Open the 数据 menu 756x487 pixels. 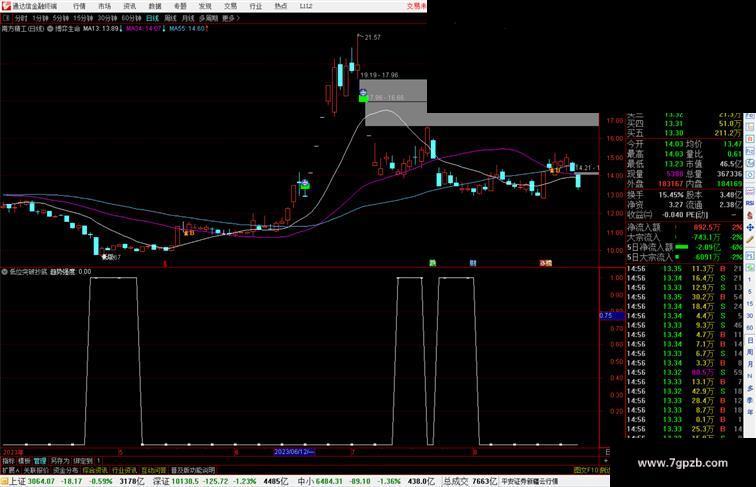(x=155, y=6)
